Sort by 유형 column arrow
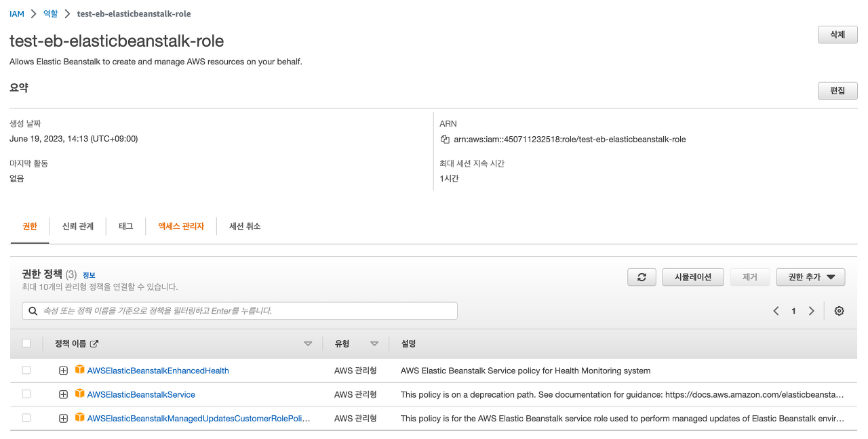This screenshot has height=439, width=868. click(374, 344)
